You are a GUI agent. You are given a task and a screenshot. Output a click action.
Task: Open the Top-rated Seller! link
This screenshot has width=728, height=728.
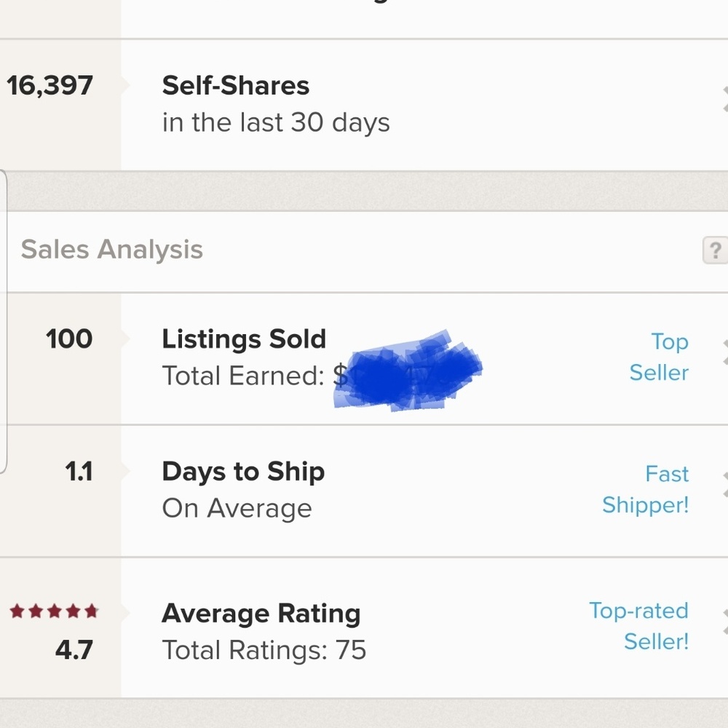pyautogui.click(x=638, y=626)
